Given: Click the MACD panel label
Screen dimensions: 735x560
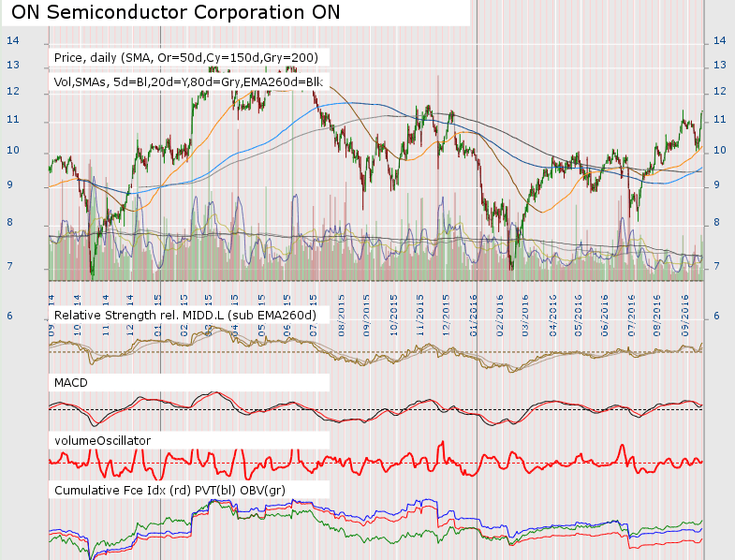Looking at the screenshot, I should (71, 383).
